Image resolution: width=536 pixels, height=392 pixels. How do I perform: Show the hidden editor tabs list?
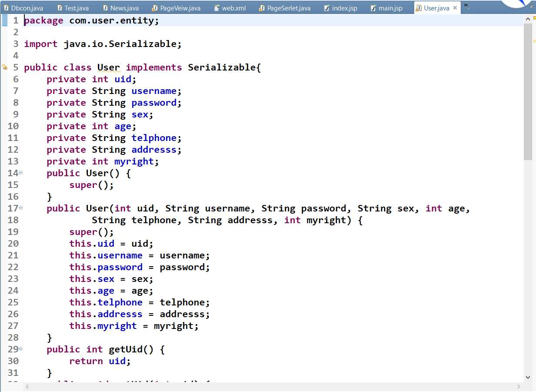pos(467,6)
